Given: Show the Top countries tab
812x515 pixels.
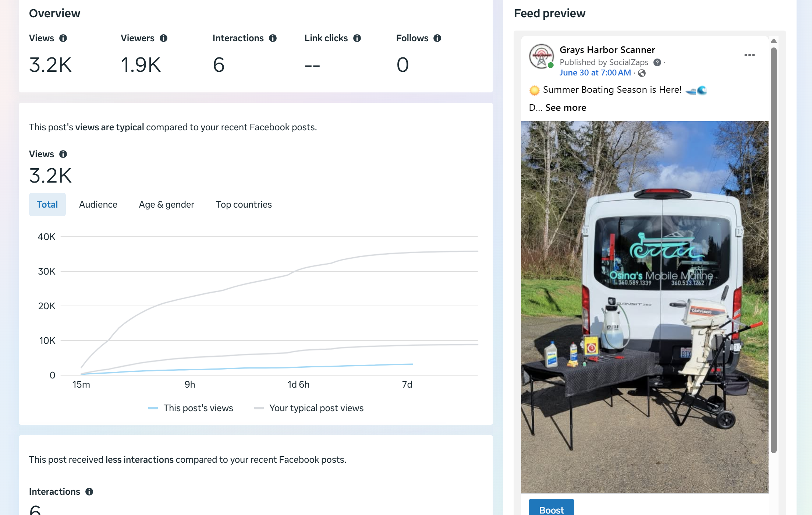Looking at the screenshot, I should point(244,205).
